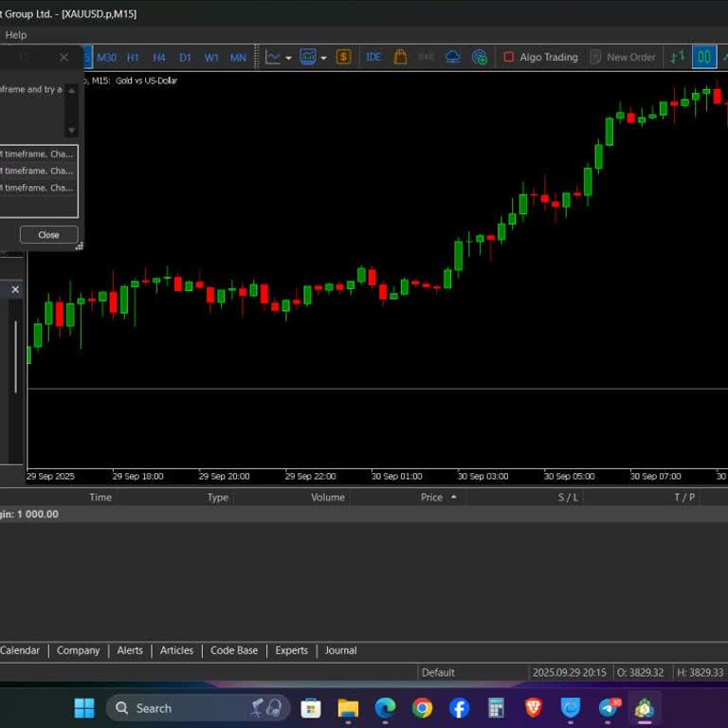Open the Help menu
The width and height of the screenshot is (728, 728).
click(16, 35)
